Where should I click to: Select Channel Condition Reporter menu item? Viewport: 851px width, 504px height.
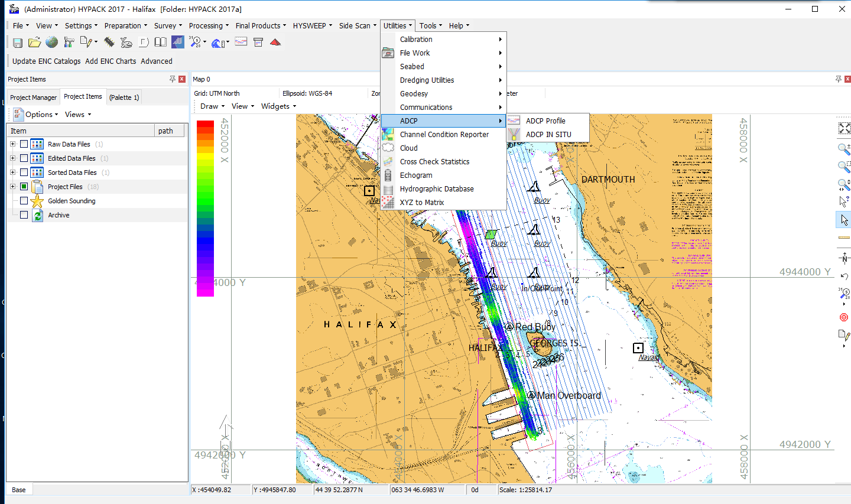443,135
